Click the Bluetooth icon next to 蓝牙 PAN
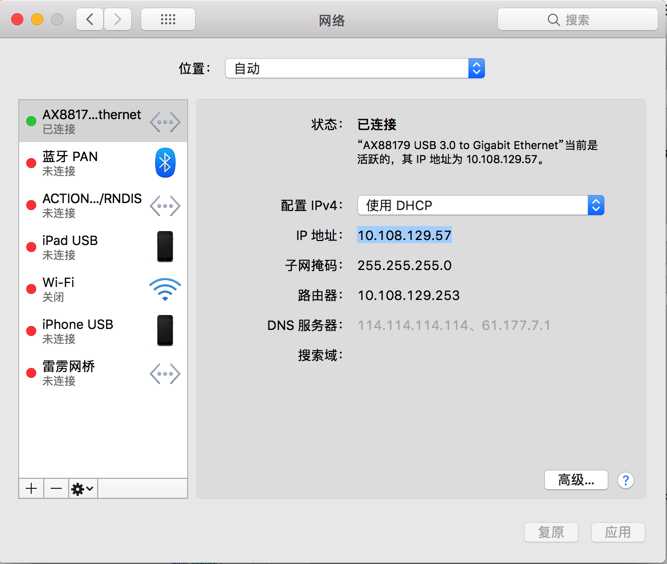The image size is (667, 564). pyautogui.click(x=165, y=163)
